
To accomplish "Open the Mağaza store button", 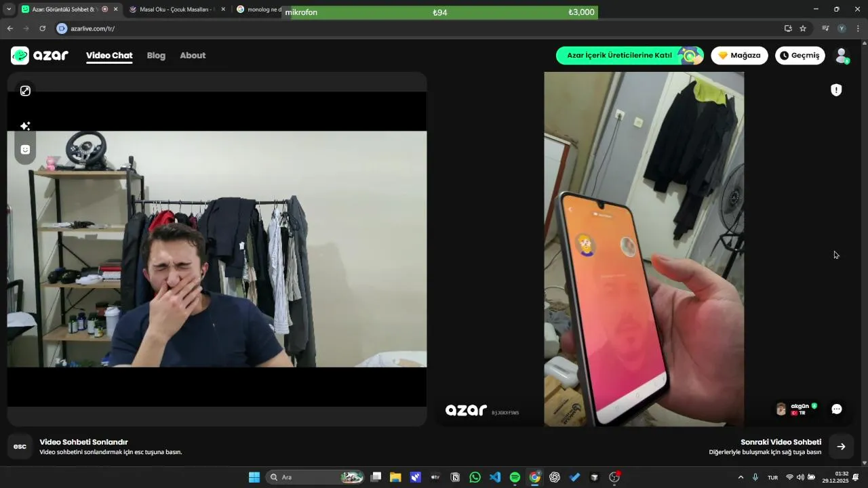I will click(x=739, y=56).
